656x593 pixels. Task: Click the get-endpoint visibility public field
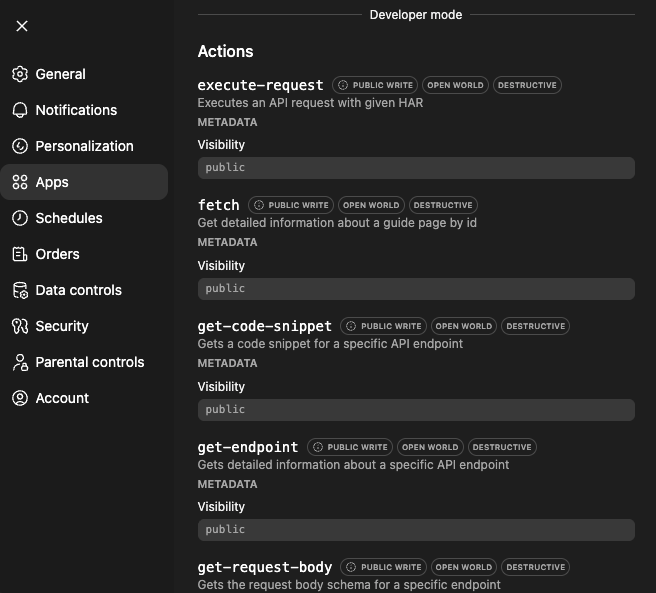[416, 530]
